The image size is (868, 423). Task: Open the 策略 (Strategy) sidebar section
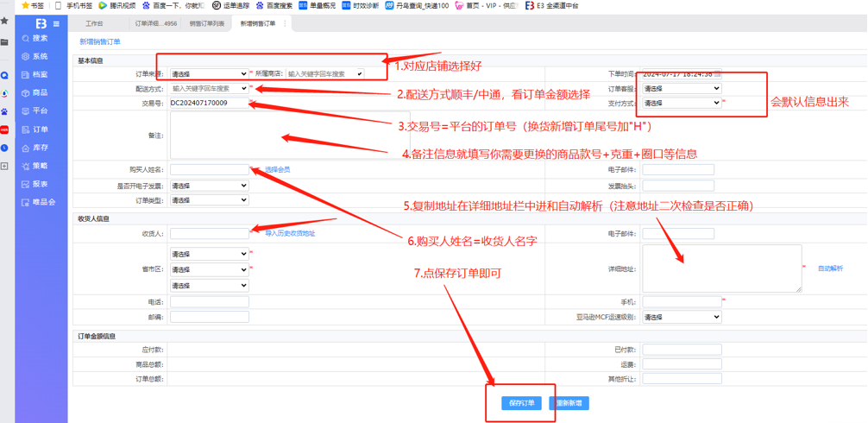coord(39,166)
